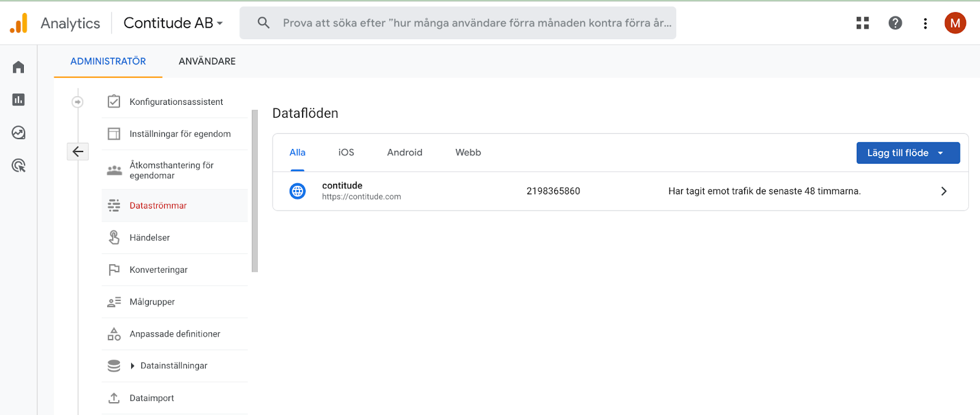Open the Advertising icon in left rail
The height and width of the screenshot is (415, 980).
18,166
